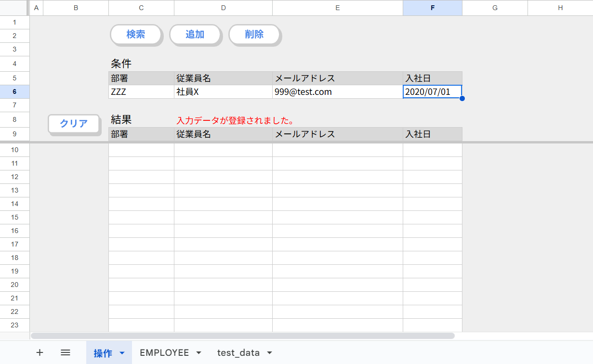
Task: Click the 検索 search button
Action: (135, 34)
